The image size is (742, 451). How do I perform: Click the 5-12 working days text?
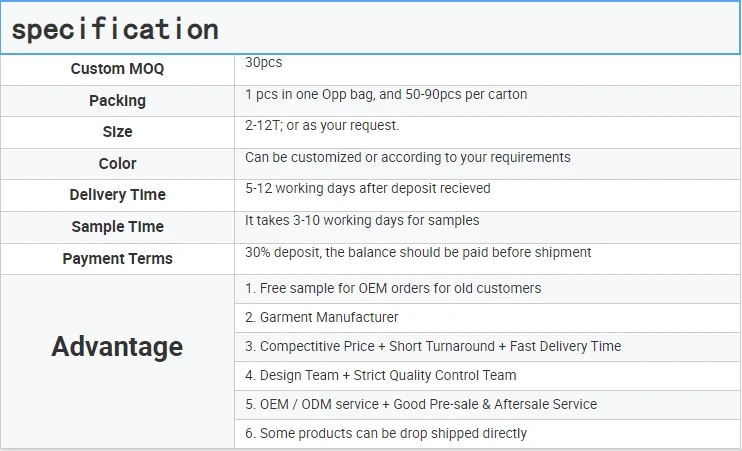(368, 188)
